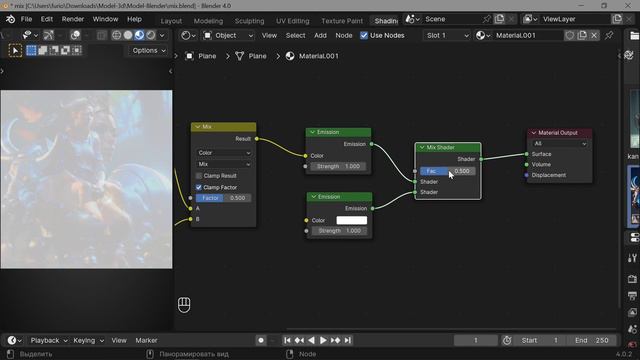Toggle the Use Nodes checkbox

(x=364, y=36)
